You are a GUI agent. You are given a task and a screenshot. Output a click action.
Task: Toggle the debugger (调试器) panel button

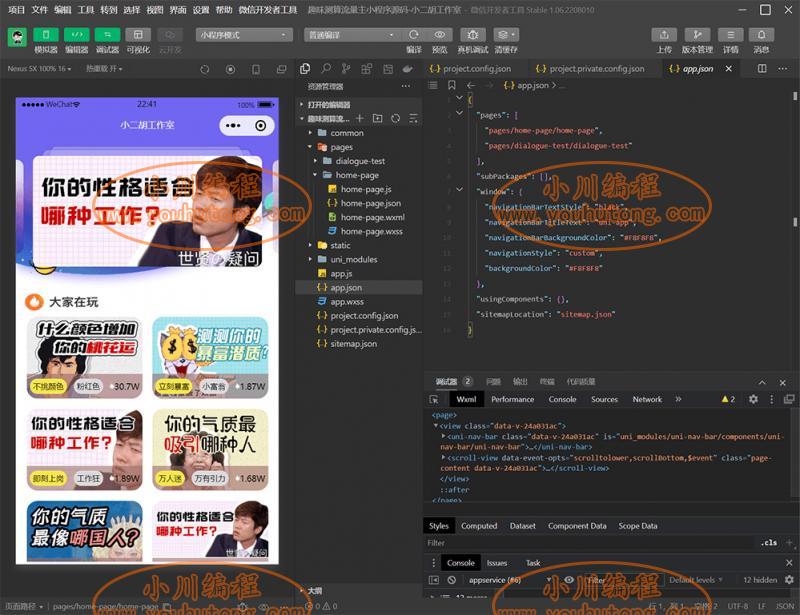(x=107, y=35)
